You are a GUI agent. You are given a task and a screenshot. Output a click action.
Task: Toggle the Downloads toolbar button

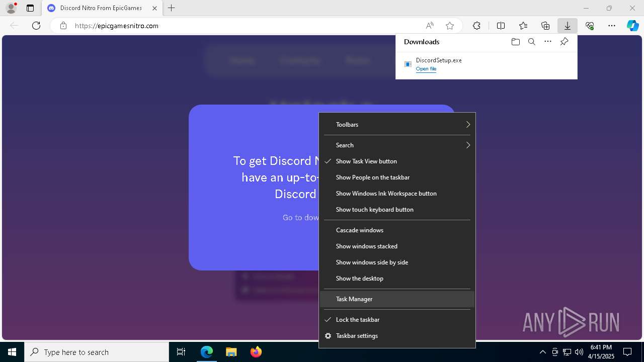pos(567,26)
